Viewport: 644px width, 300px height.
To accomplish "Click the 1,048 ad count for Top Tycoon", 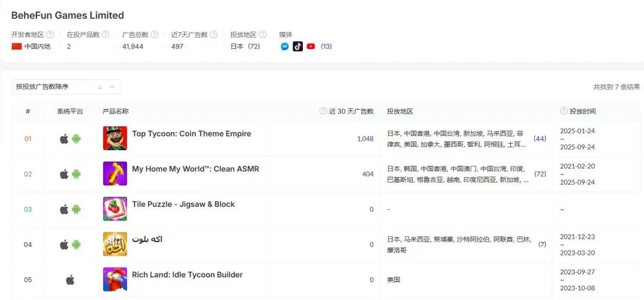I will coord(365,139).
